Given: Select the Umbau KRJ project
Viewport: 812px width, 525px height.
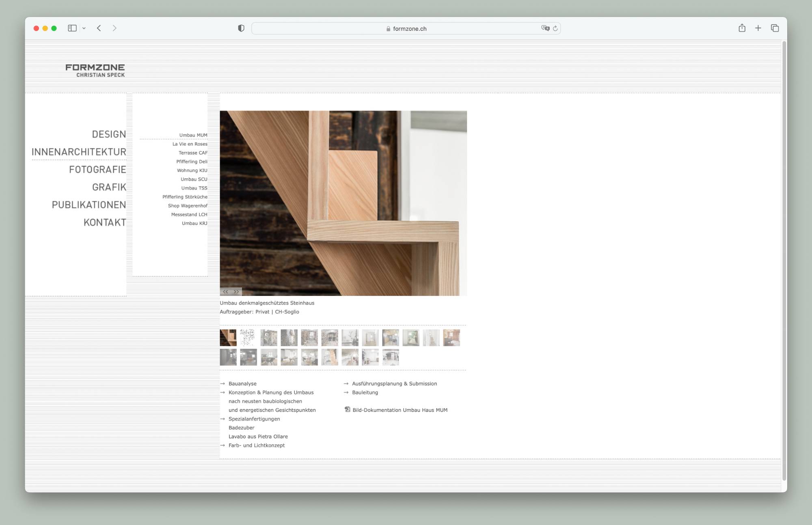Looking at the screenshot, I should click(x=194, y=223).
